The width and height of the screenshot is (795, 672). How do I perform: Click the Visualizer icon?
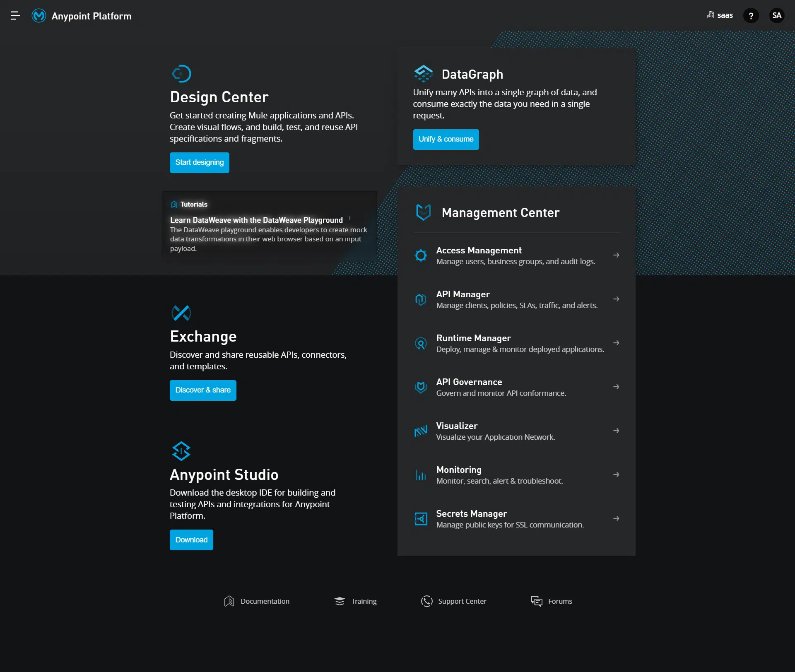click(421, 431)
